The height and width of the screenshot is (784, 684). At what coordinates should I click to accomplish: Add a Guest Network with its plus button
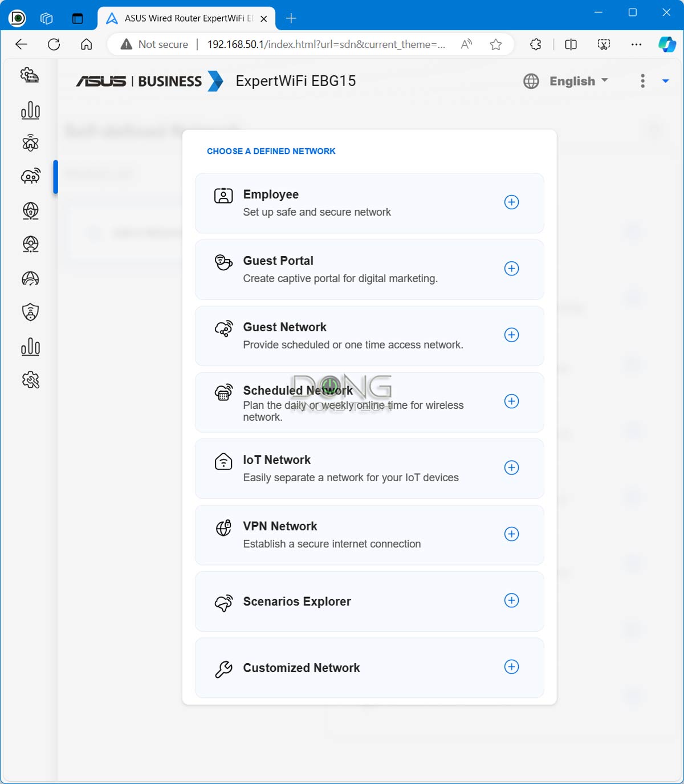pos(512,335)
